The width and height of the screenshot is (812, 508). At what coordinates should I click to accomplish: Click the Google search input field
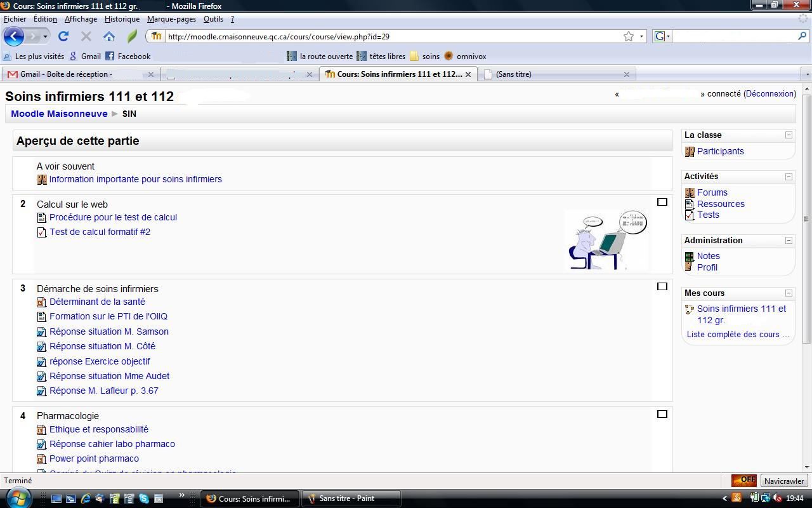(733, 36)
